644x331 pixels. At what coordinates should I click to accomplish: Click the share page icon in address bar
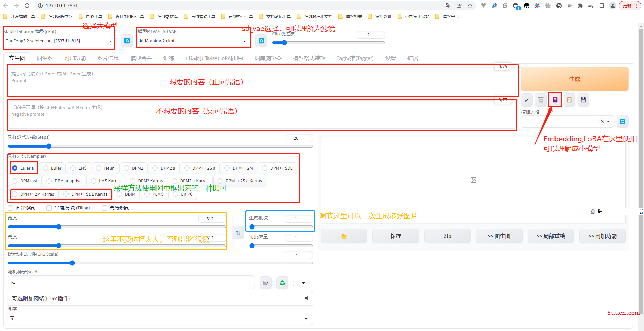point(459,6)
